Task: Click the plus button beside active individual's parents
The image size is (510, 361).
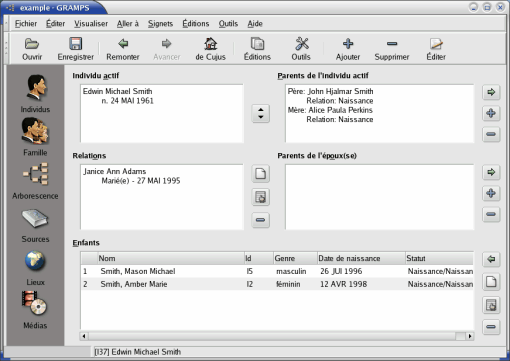Action: 491,113
